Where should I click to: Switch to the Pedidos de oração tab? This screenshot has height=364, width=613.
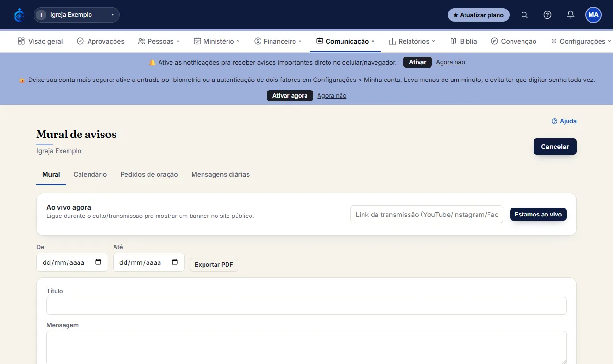[x=149, y=175]
